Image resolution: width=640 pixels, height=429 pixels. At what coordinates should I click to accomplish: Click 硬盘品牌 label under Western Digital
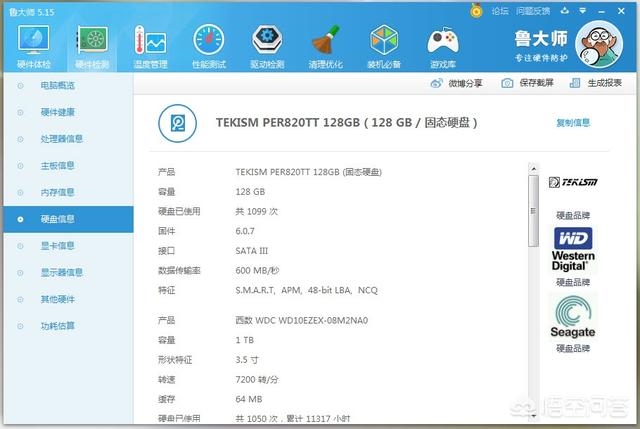tap(573, 282)
